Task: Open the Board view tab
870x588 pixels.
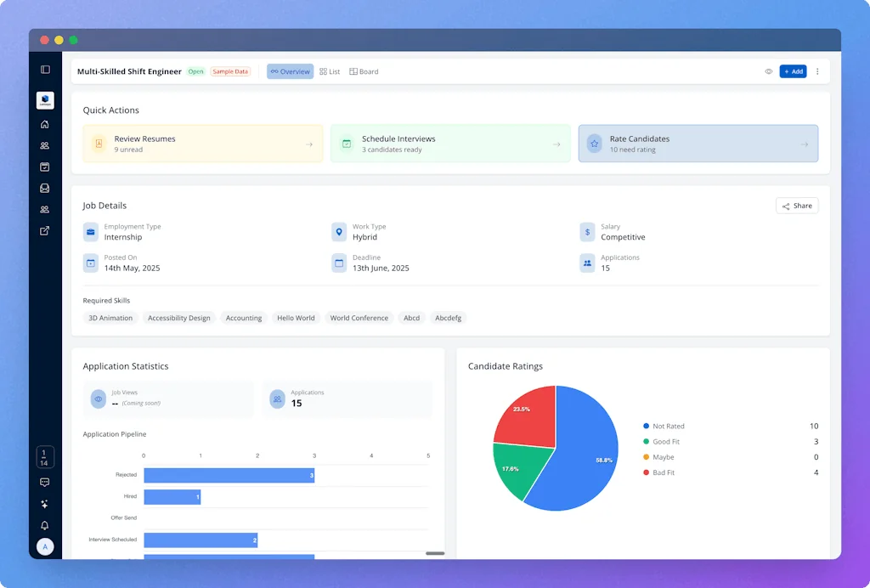Action: coord(364,71)
